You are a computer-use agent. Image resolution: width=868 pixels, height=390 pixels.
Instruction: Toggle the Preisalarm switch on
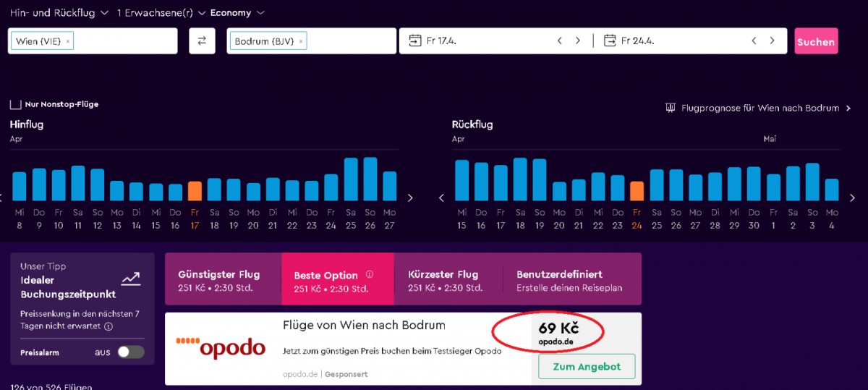[x=131, y=352]
